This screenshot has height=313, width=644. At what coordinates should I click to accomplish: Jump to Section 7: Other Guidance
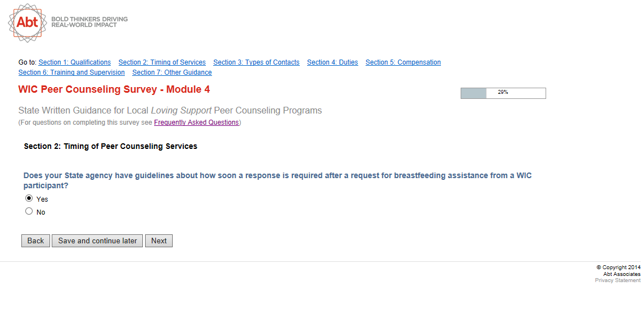click(x=172, y=72)
